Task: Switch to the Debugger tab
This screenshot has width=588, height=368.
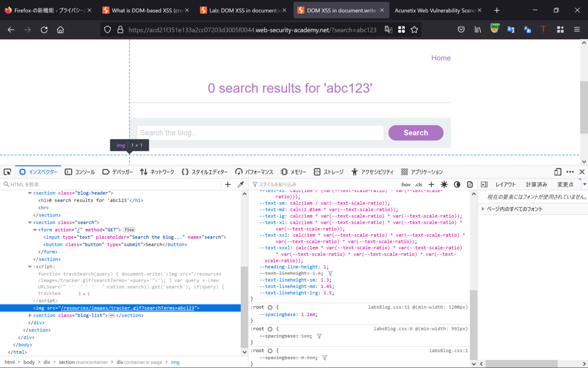Action: tap(118, 172)
